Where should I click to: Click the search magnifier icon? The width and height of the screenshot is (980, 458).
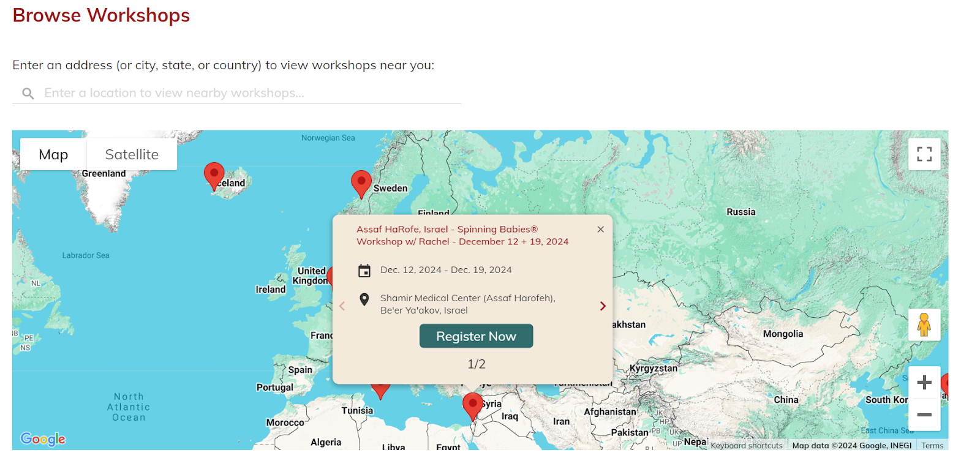click(x=28, y=93)
